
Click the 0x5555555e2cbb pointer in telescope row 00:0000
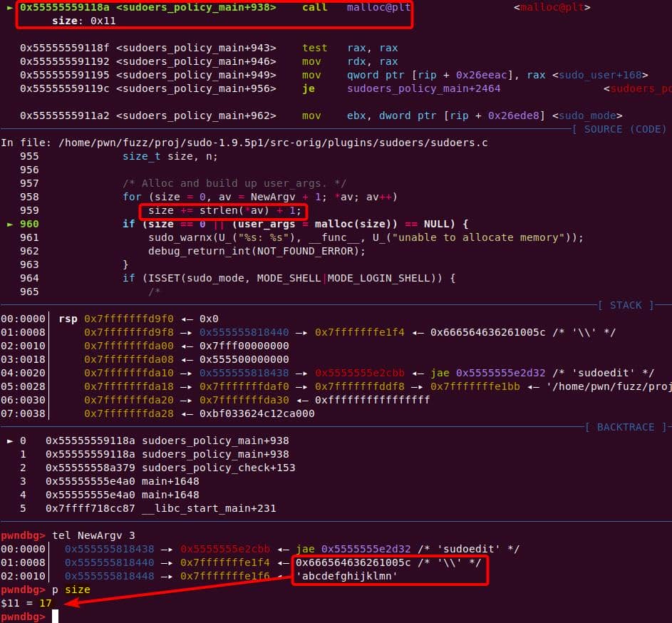[x=224, y=549]
